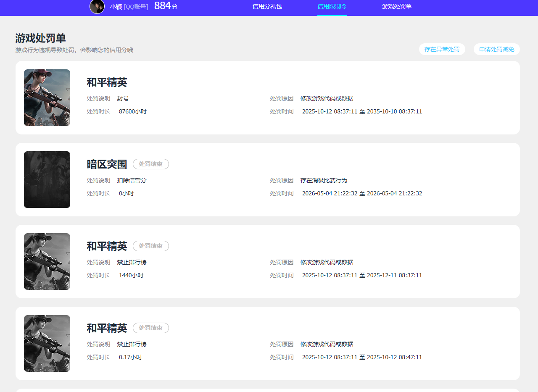Click the time range ending 2025-10-12 08:47:11

(x=362, y=357)
